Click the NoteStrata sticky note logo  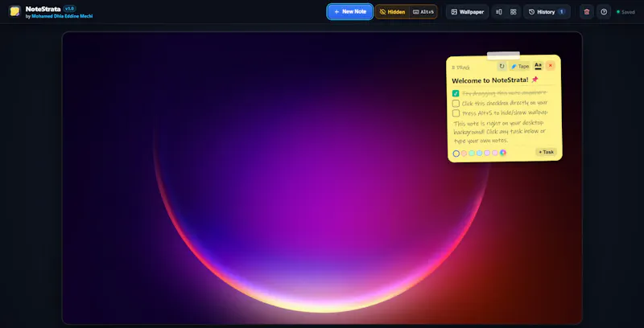14,11
